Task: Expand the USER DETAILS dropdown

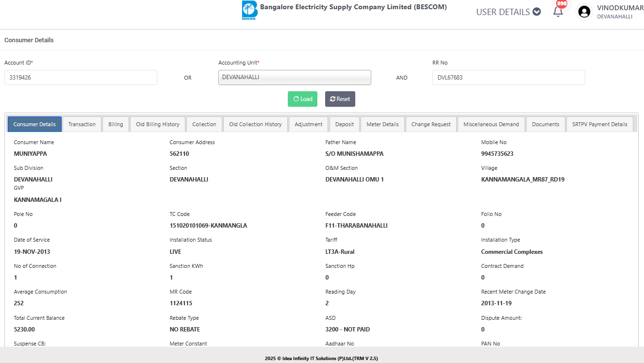Action: click(x=508, y=12)
